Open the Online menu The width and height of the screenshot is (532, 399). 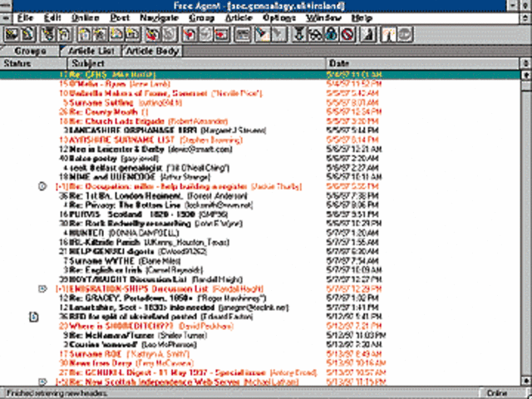tap(85, 17)
